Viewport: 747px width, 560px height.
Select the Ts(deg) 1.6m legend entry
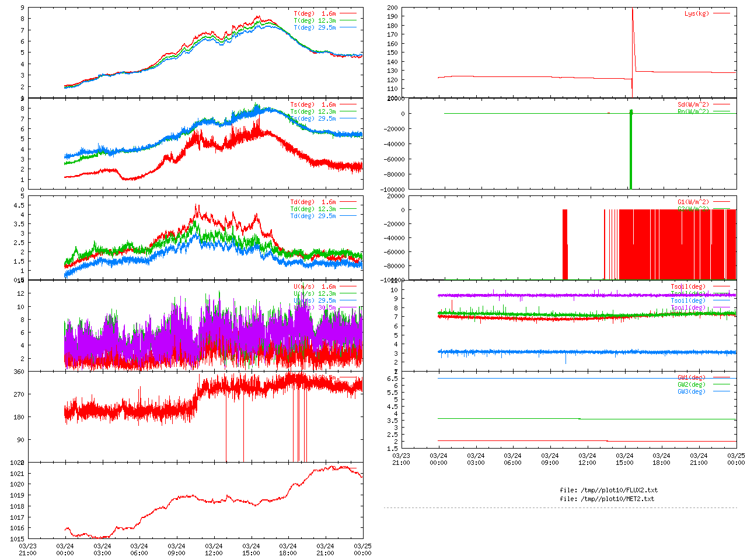click(x=313, y=105)
